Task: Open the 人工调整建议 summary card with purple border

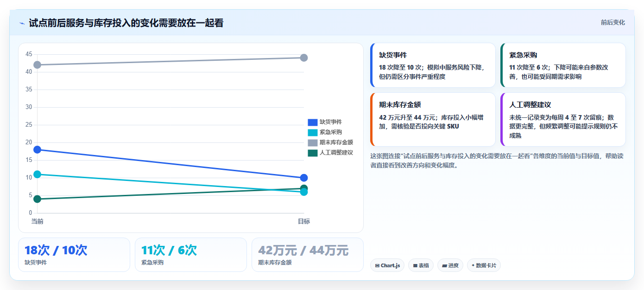Action: (x=563, y=119)
